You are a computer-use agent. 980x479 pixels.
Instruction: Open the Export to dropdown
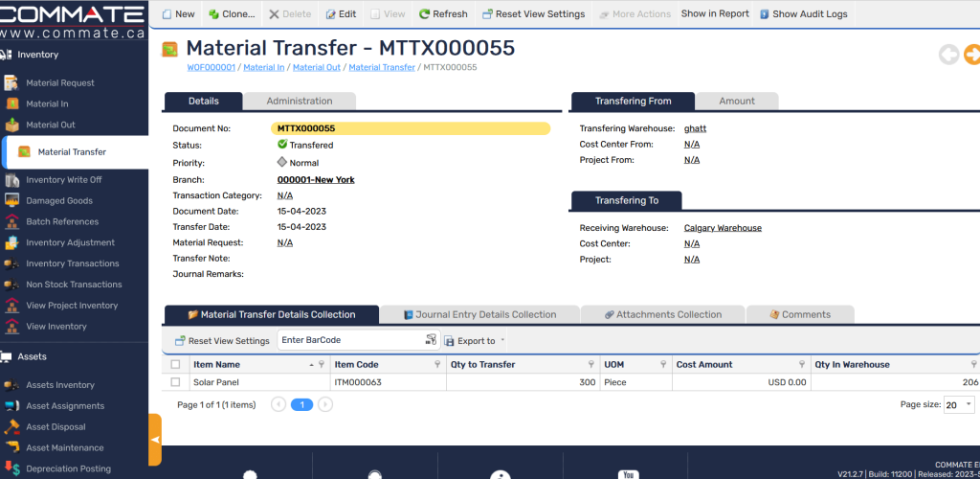(x=475, y=341)
